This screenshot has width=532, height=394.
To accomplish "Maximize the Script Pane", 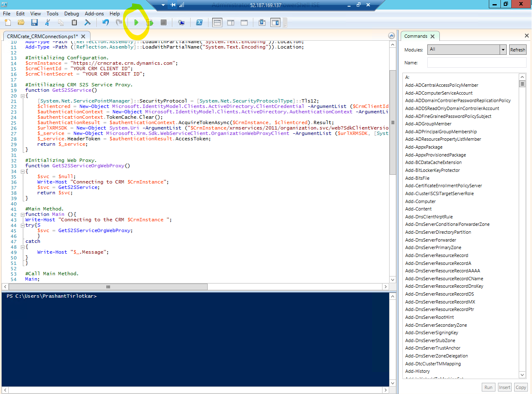I will [x=244, y=22].
